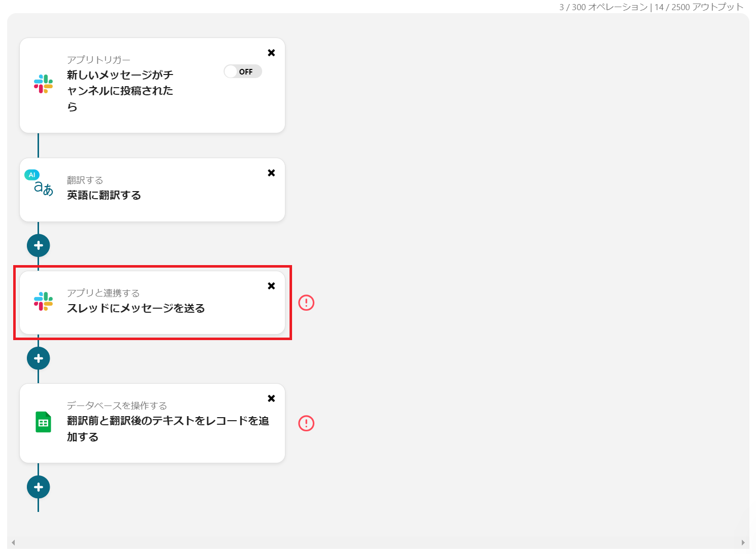The height and width of the screenshot is (554, 756).
Task: Click the plus icon below the translation step
Action: point(39,245)
